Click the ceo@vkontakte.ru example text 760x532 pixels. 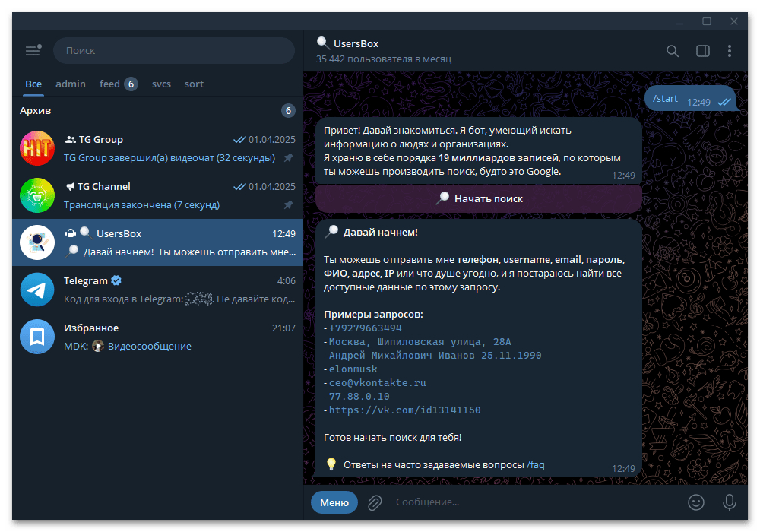coord(378,383)
